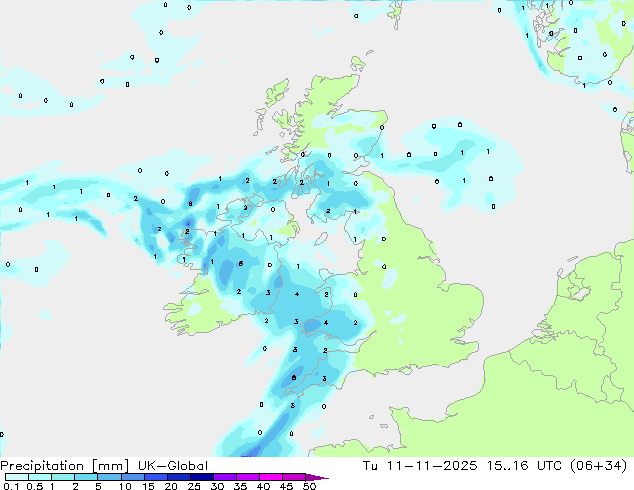Click the 20–25 mm legend color swatch
Image resolution: width=634 pixels, height=490 pixels.
click(178, 477)
